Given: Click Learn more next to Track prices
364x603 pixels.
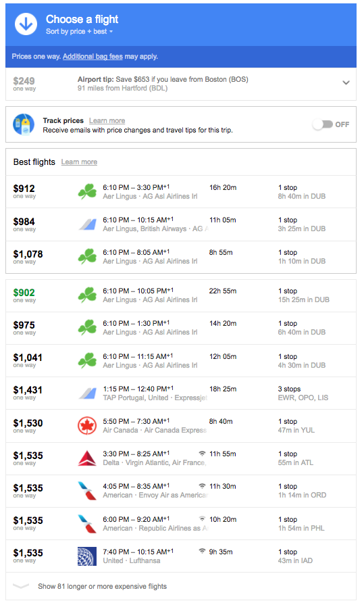Looking at the screenshot, I should [107, 121].
